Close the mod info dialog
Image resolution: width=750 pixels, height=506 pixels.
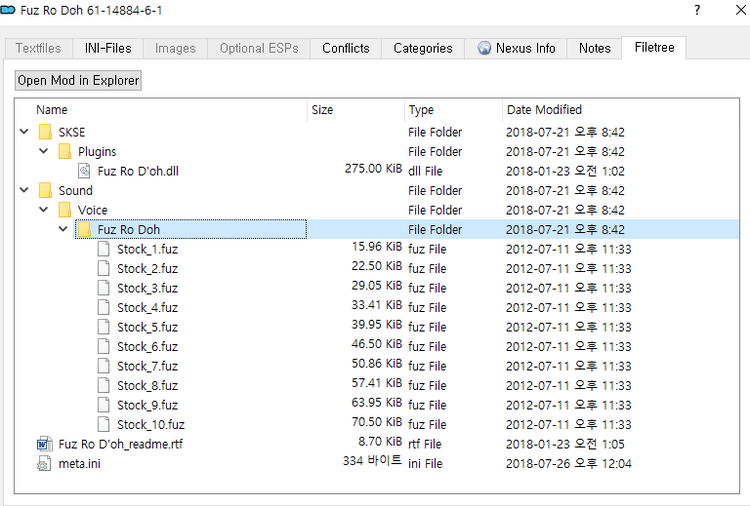click(741, 10)
